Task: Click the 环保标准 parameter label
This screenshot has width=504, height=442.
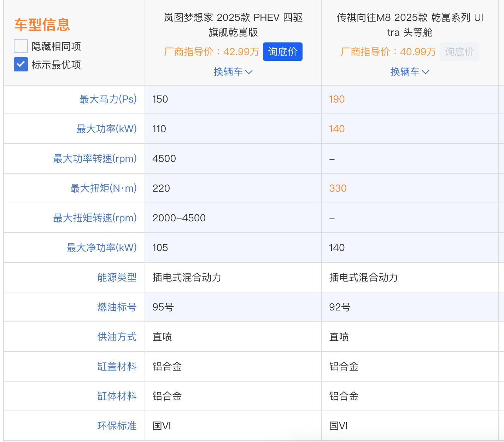Action: click(117, 426)
